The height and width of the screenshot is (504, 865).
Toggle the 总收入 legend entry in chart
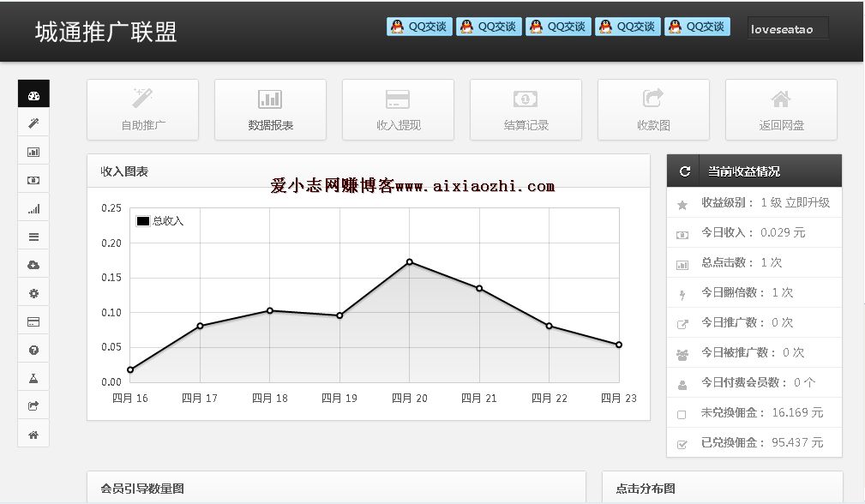click(x=159, y=221)
